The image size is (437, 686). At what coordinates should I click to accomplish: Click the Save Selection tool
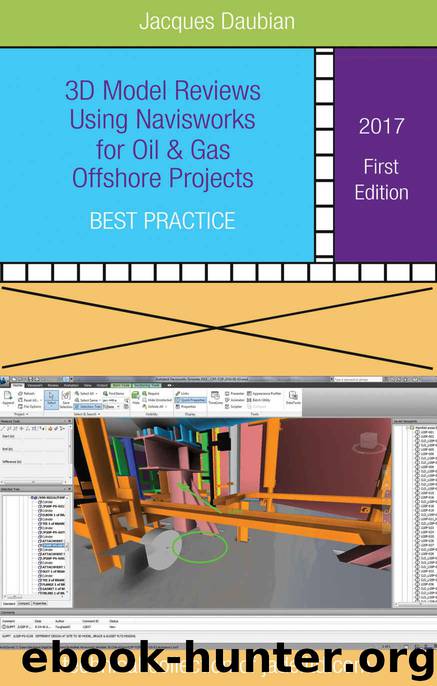[x=66, y=399]
